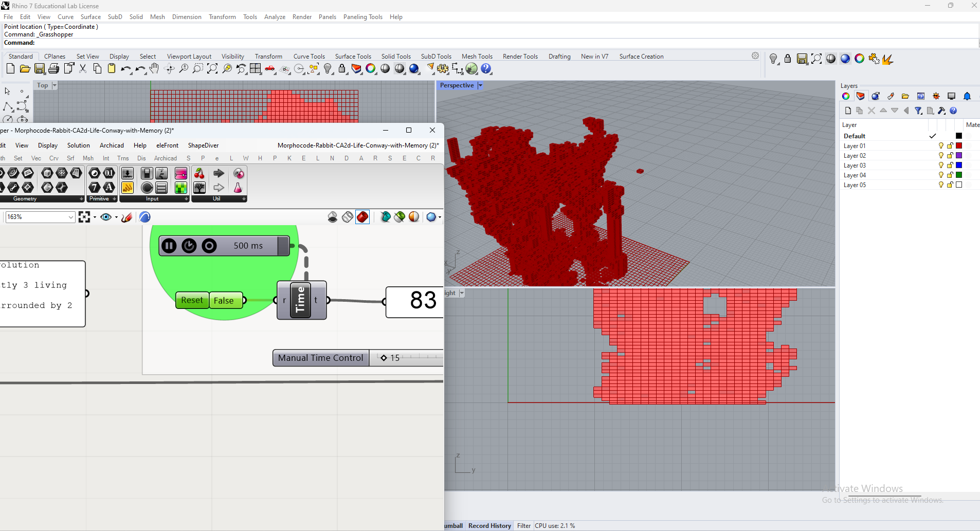Open Top viewport title dropdown arrow
Viewport: 980px width, 531px height.
point(55,85)
